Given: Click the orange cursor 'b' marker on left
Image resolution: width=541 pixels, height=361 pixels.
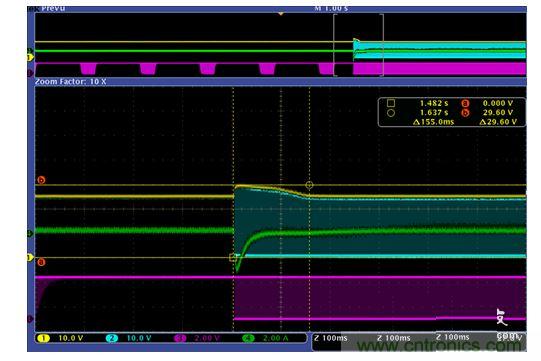Looking at the screenshot, I should pos(41,180).
